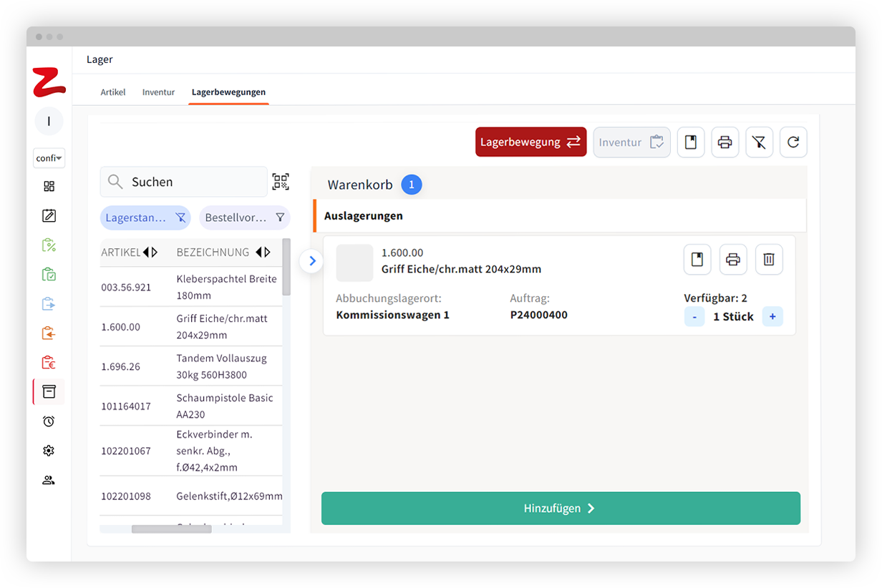Delete the cart item with trash icon
Screen dimensions: 882x588
tap(769, 260)
